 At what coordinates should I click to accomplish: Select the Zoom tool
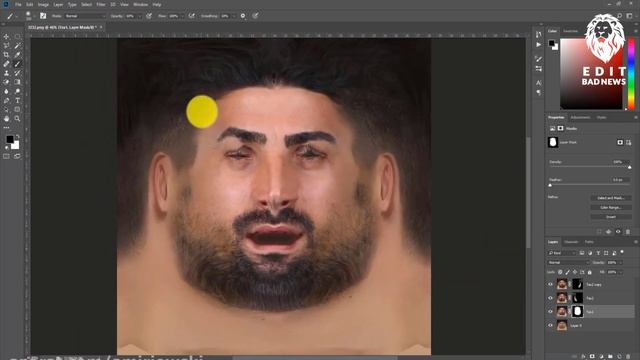pyautogui.click(x=17, y=119)
